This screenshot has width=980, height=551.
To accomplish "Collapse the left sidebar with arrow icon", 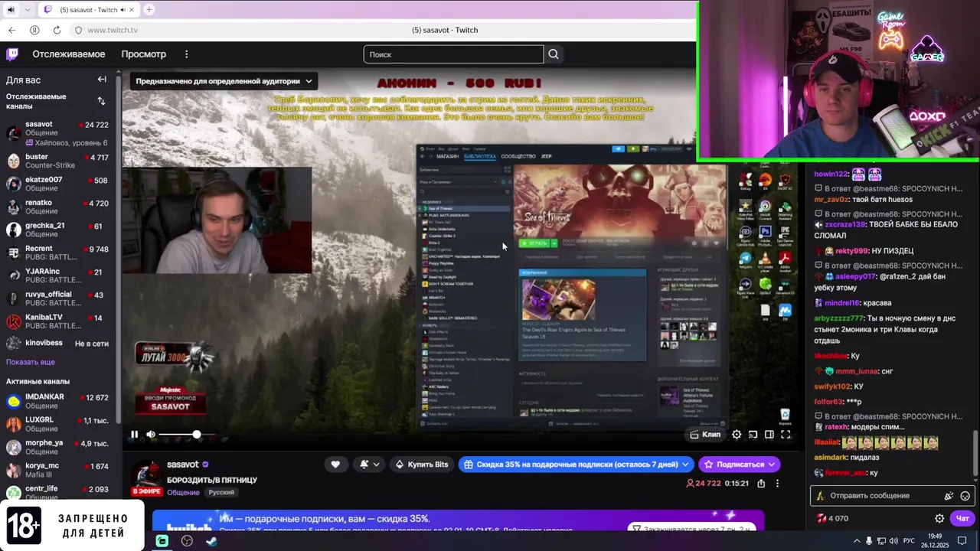I will point(102,80).
